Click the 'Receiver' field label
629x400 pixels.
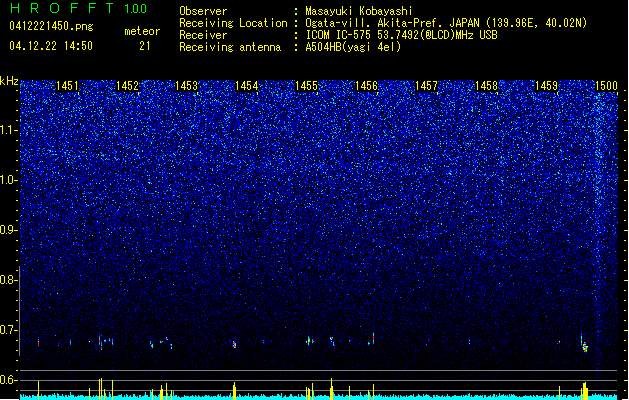pos(203,35)
